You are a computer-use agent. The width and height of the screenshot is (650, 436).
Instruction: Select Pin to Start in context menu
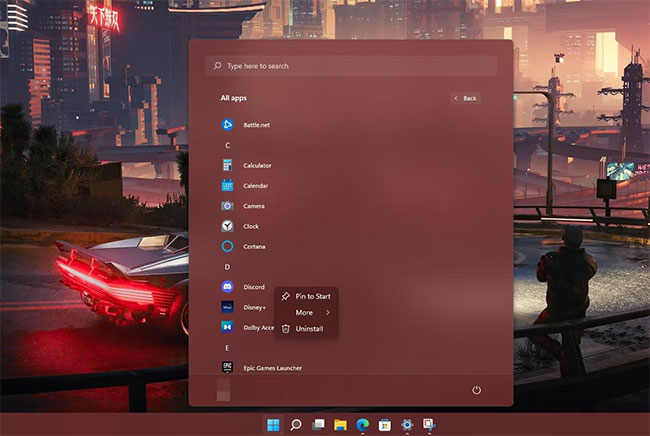pos(312,296)
